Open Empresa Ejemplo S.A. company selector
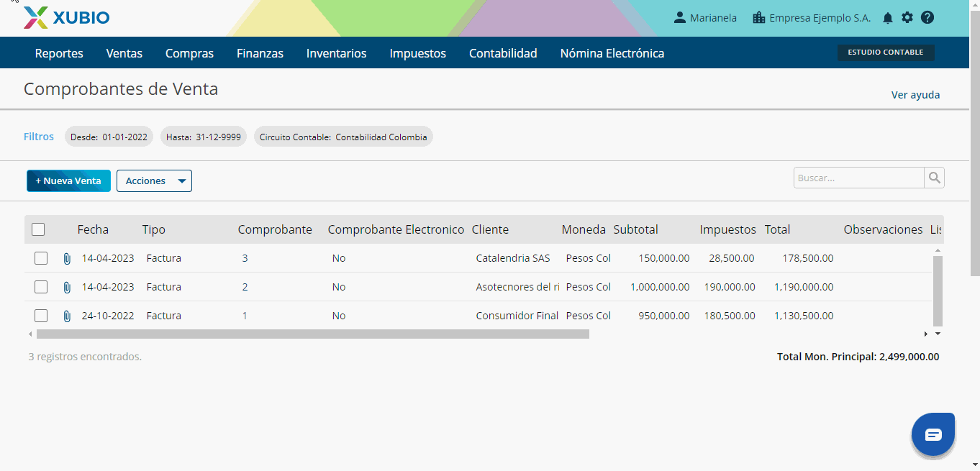The width and height of the screenshot is (980, 471). pyautogui.click(x=812, y=18)
